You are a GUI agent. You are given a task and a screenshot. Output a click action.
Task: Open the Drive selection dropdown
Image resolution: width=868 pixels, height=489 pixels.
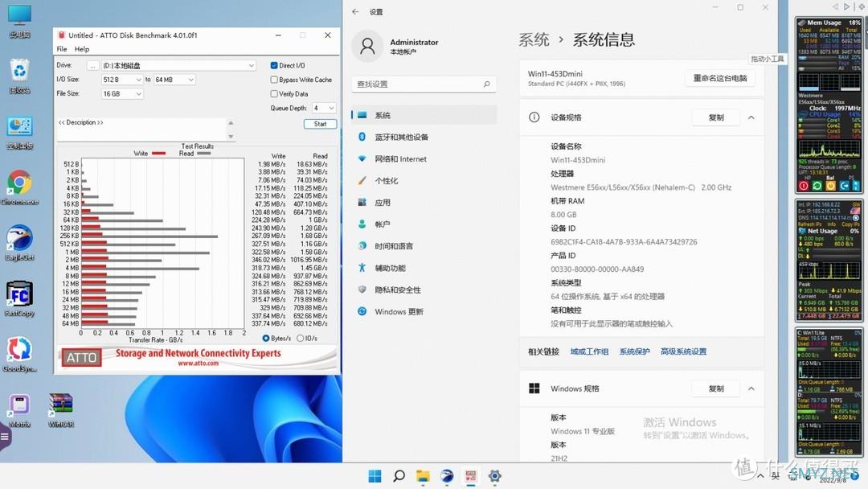tap(178, 65)
